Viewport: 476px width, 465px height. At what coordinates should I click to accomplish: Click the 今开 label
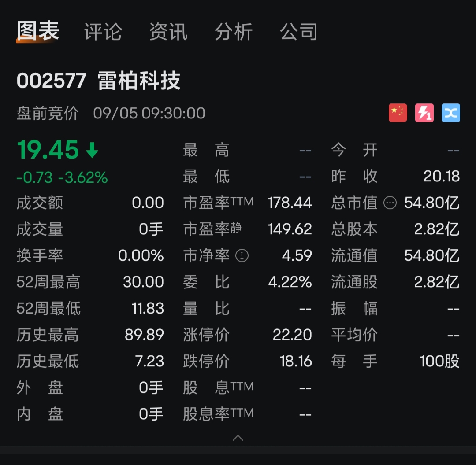tap(354, 150)
